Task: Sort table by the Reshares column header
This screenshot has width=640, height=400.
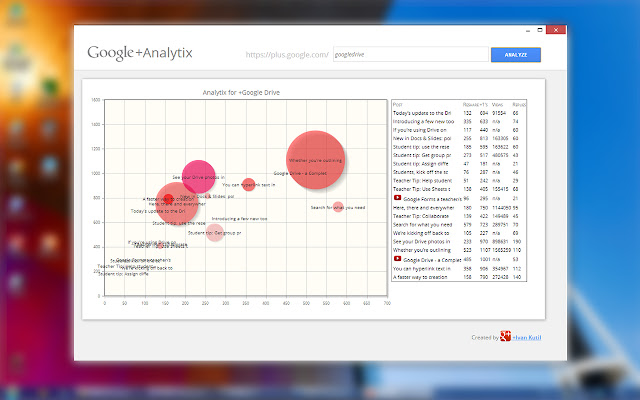Action: pos(470,104)
